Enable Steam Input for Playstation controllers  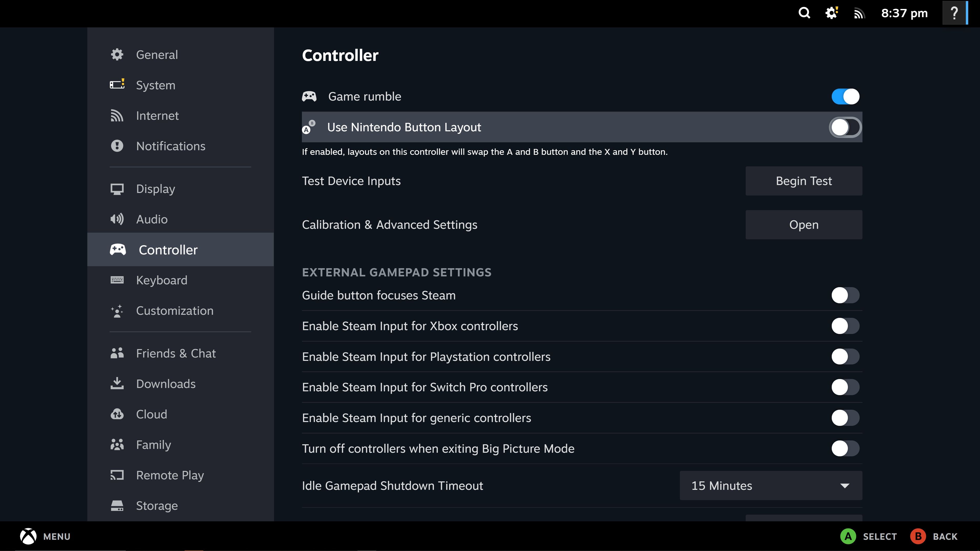coord(845,357)
